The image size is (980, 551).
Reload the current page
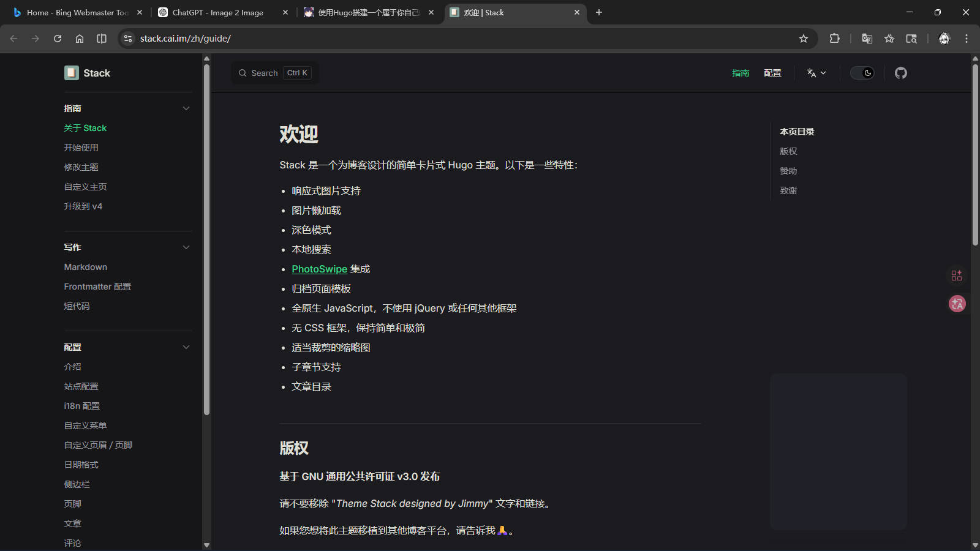[58, 39]
